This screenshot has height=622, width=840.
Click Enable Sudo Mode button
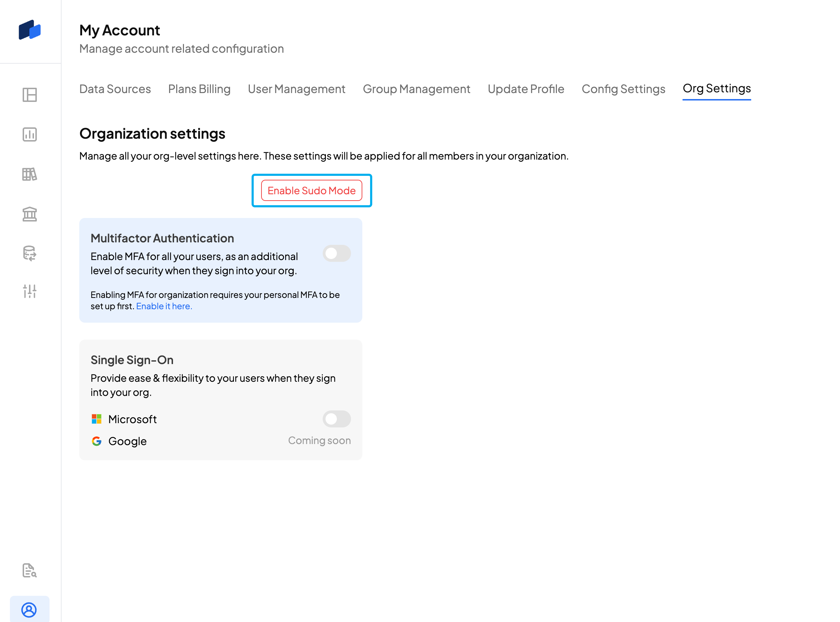coord(311,190)
